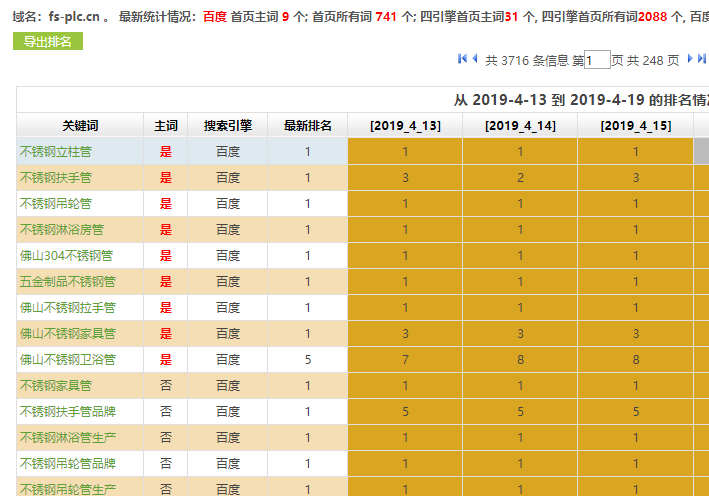
Task: Click the previous page arrow
Action: [x=475, y=60]
